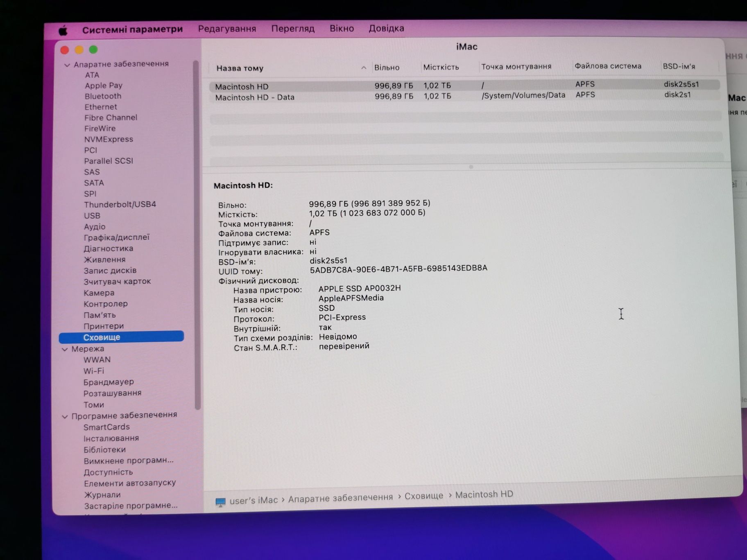747x560 pixels.
Task: Sort by Місткість column header
Action: coord(441,67)
